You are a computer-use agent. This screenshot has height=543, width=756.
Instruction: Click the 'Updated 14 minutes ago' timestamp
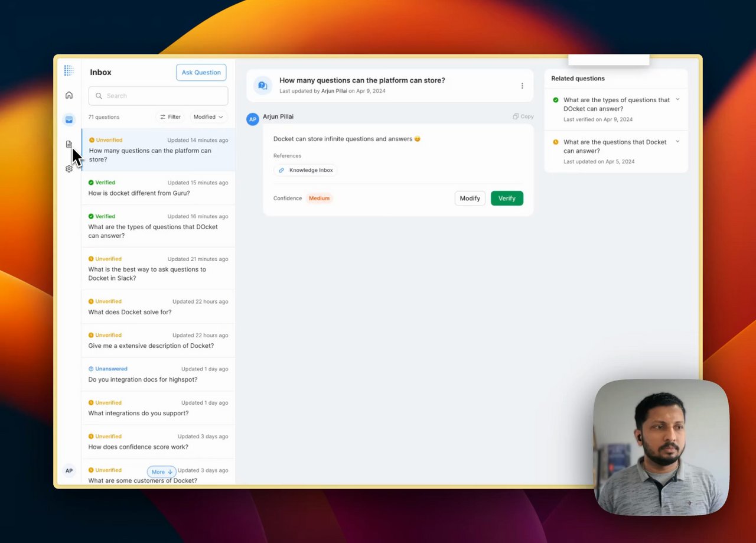click(197, 140)
